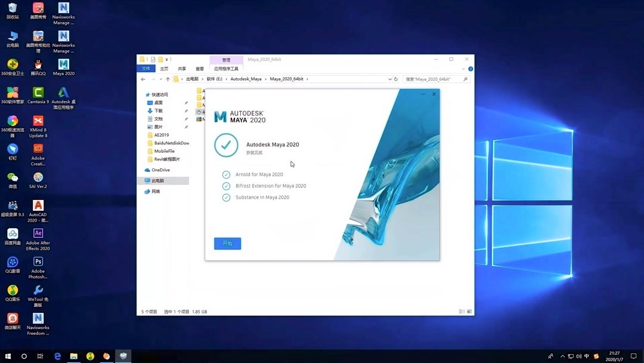The height and width of the screenshot is (363, 644).
Task: Click the Bifrost Extension for Maya 2020 checkmark
Action: pyautogui.click(x=225, y=186)
